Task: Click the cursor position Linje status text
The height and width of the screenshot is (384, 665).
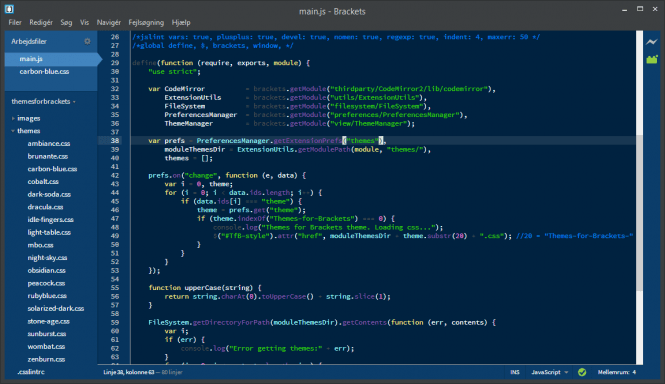Action: 129,372
